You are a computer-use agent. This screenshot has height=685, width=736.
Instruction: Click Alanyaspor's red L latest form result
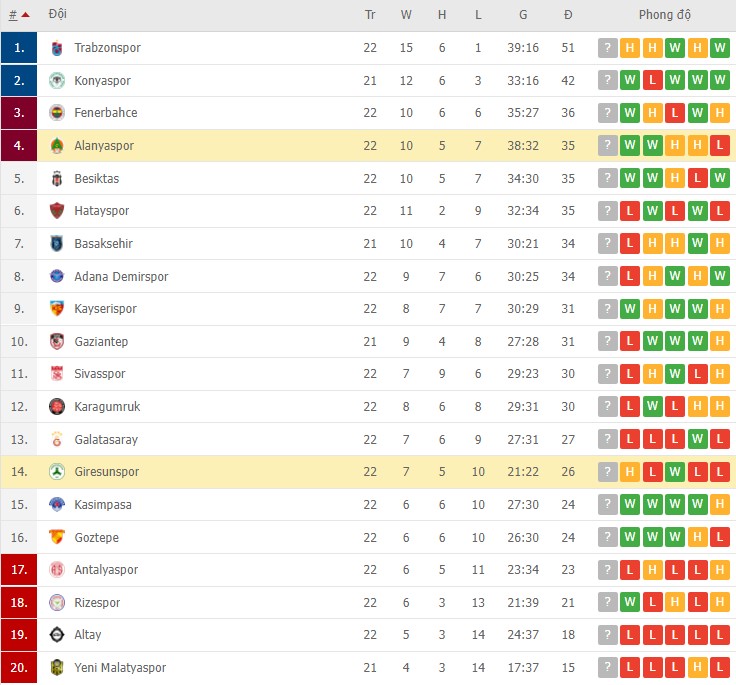click(720, 146)
